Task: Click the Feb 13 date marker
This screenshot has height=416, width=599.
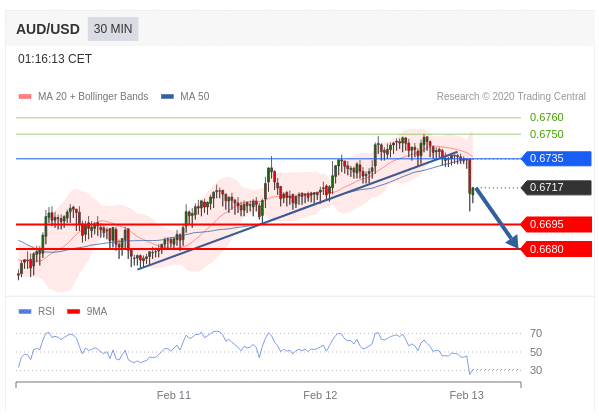Action: pyautogui.click(x=466, y=395)
